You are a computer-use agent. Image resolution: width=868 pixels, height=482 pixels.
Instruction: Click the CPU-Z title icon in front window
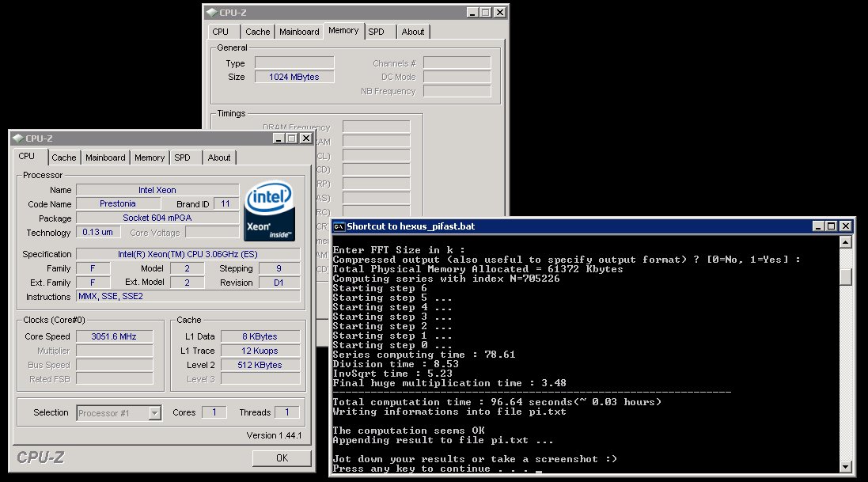click(x=17, y=139)
